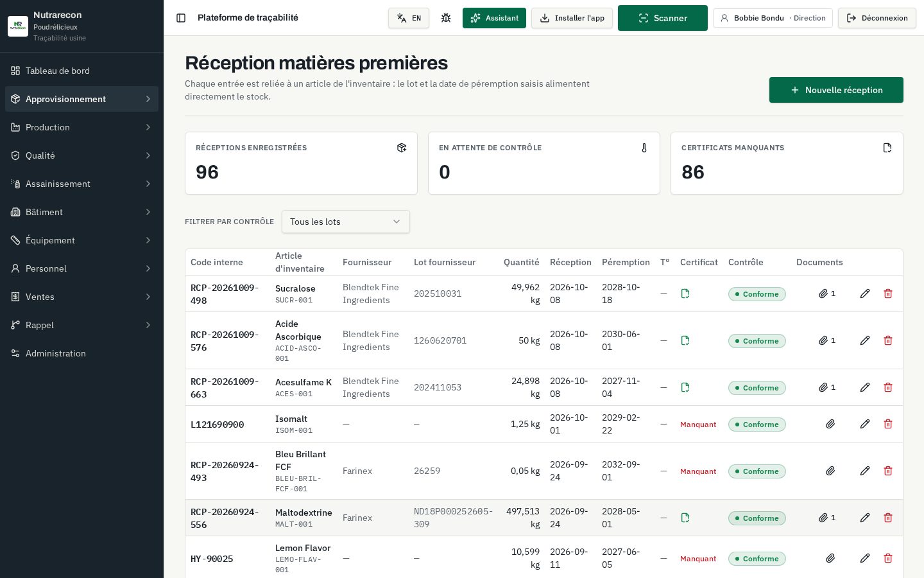This screenshot has width=924, height=578.
Task: Open the Administration menu item
Action: point(81,353)
